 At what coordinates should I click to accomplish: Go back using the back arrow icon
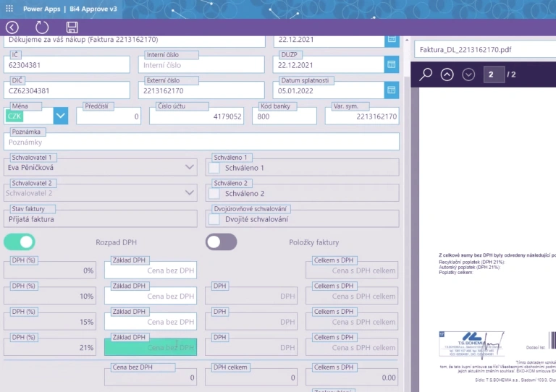[12, 27]
